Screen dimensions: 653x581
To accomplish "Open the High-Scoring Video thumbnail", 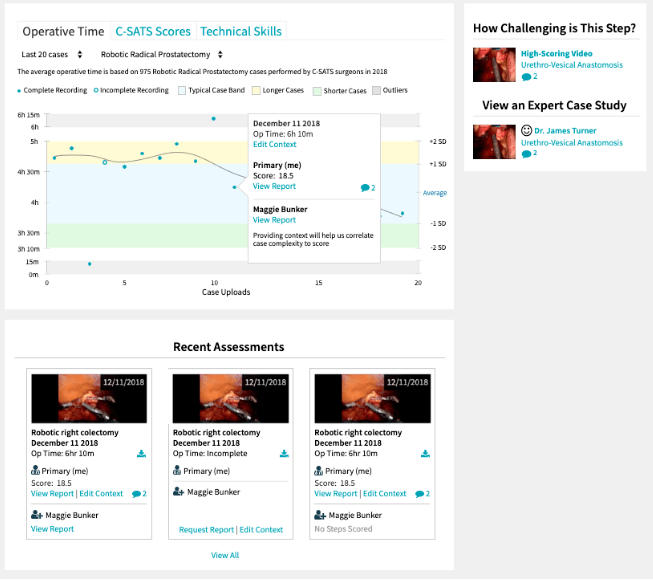I will pos(486,66).
